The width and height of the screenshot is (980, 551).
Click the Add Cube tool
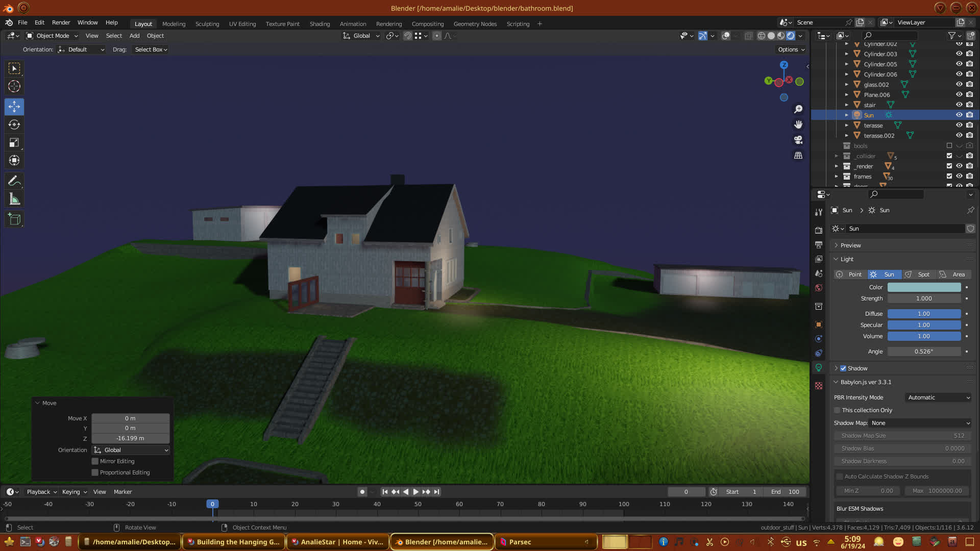[x=14, y=219]
